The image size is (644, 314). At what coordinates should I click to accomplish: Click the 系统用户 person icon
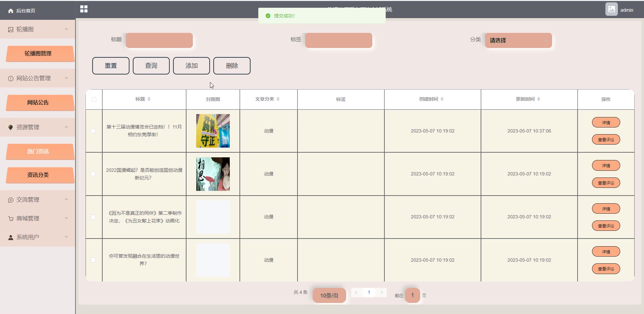coord(11,238)
